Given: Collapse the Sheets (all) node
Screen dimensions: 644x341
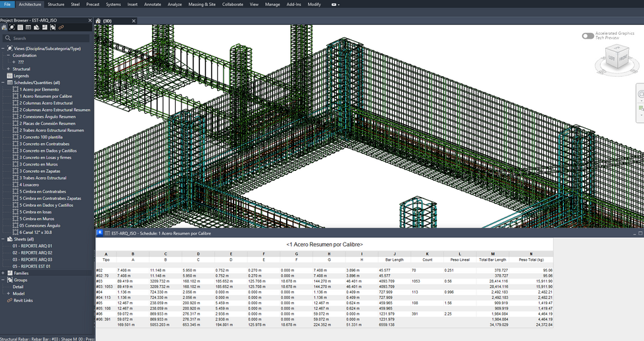Looking at the screenshot, I should [3, 239].
